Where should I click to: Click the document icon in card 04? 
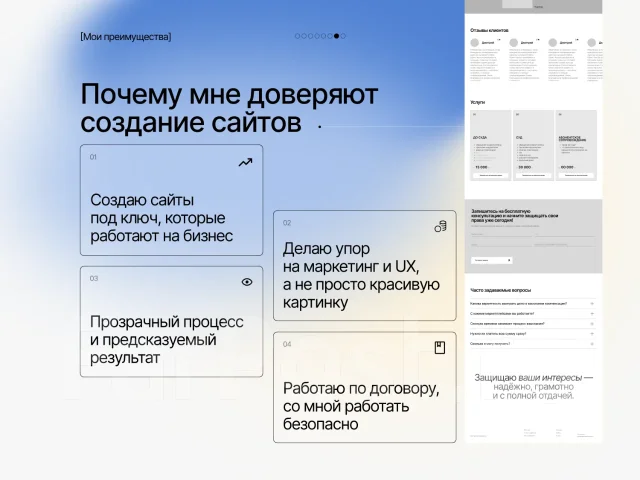[440, 348]
